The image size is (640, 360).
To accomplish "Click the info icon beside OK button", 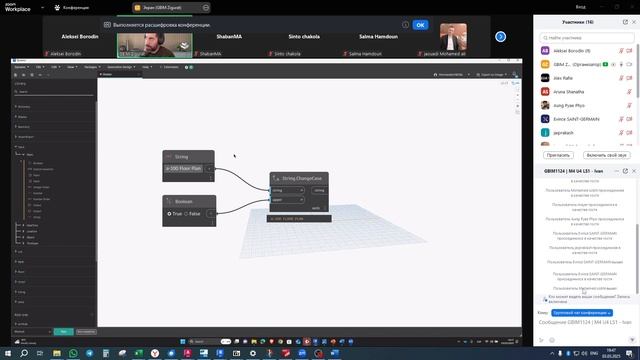I will point(405,25).
